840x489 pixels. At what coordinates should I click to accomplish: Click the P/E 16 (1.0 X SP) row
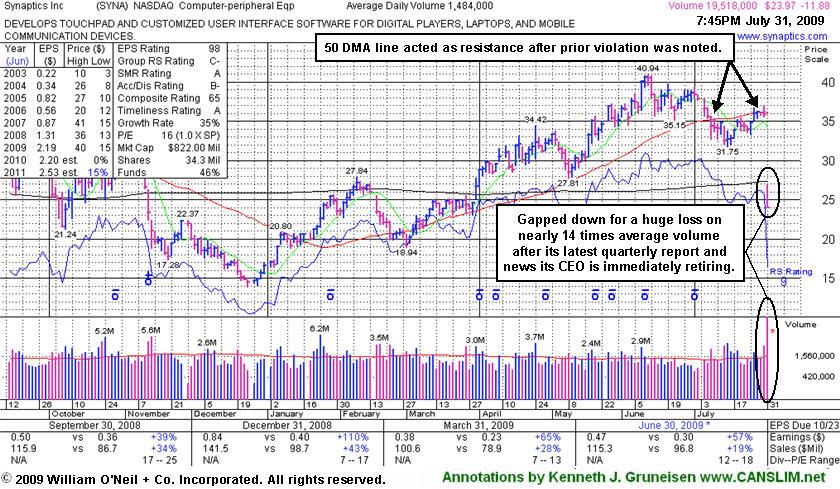point(168,135)
